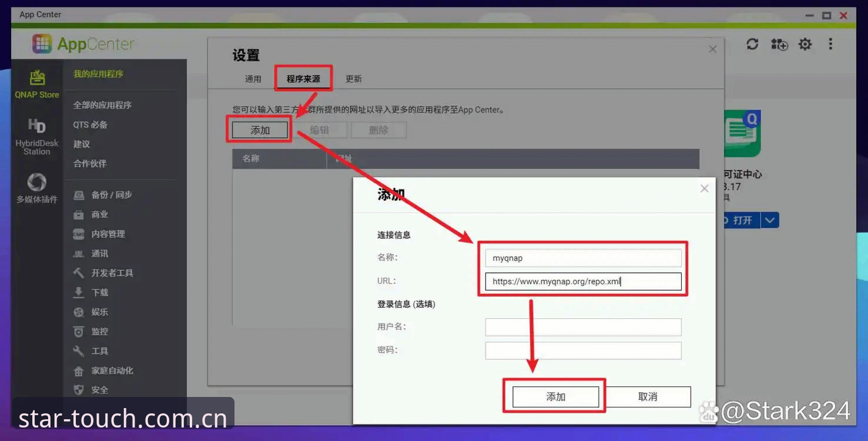Confirm with 添加 in the add dialog
The width and height of the screenshot is (868, 441).
(x=555, y=397)
